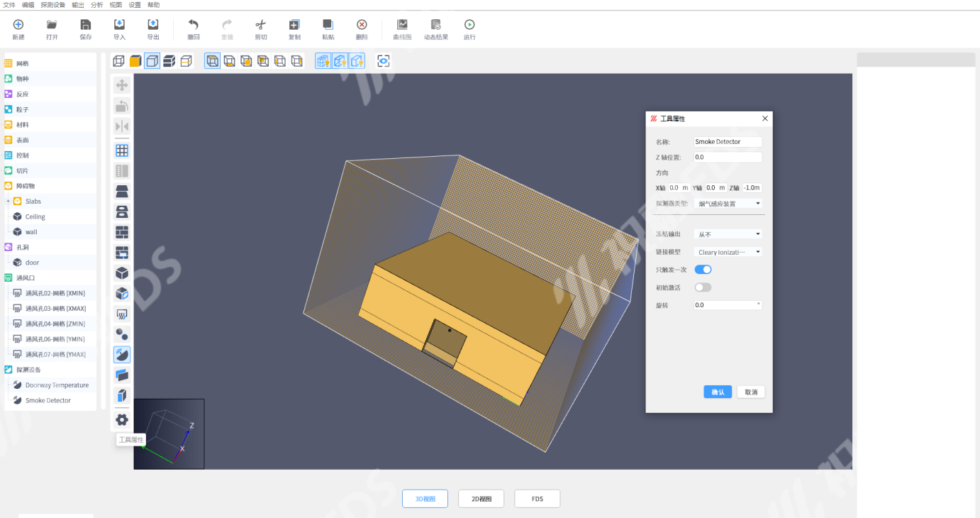Click the 导出 (Export) icon
Image resolution: width=980 pixels, height=518 pixels.
[153, 25]
